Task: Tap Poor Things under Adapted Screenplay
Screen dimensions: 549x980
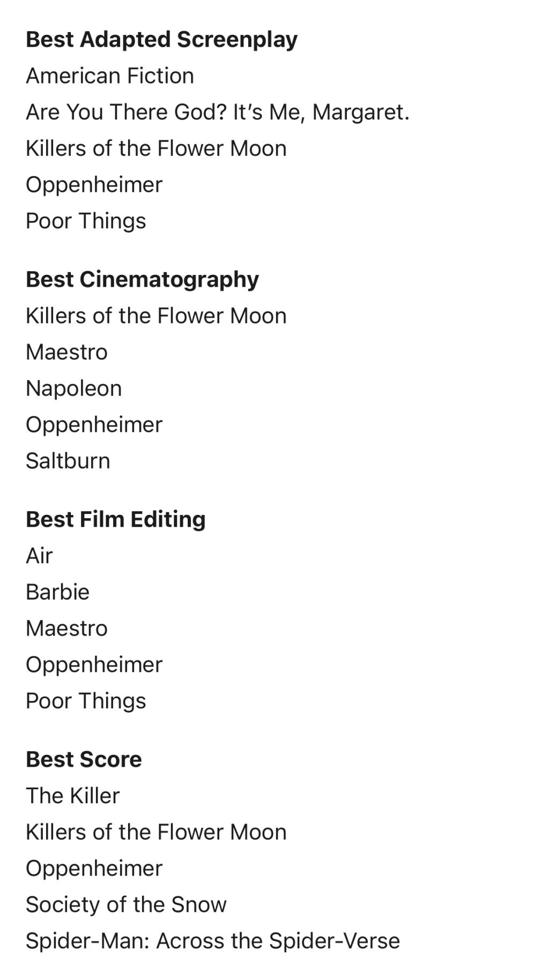Action: click(x=86, y=221)
